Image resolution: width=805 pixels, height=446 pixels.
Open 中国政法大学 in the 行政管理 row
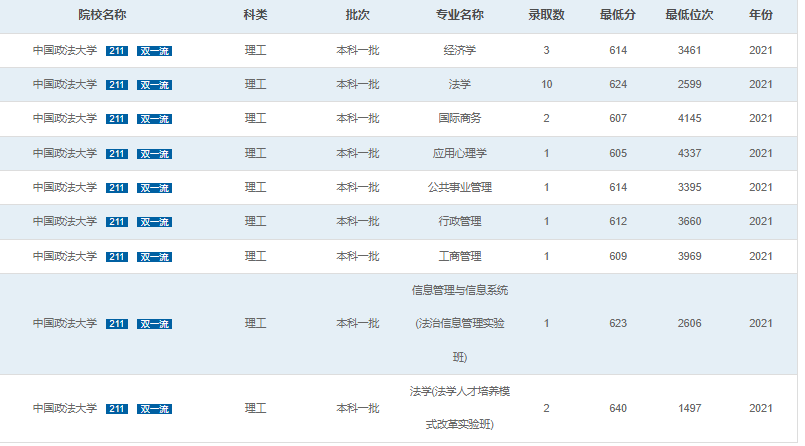pyautogui.click(x=65, y=221)
